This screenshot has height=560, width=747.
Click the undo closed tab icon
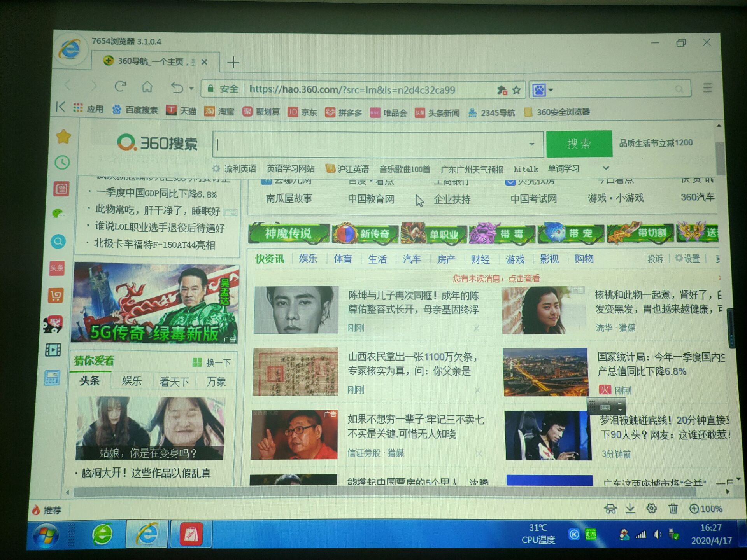[177, 87]
